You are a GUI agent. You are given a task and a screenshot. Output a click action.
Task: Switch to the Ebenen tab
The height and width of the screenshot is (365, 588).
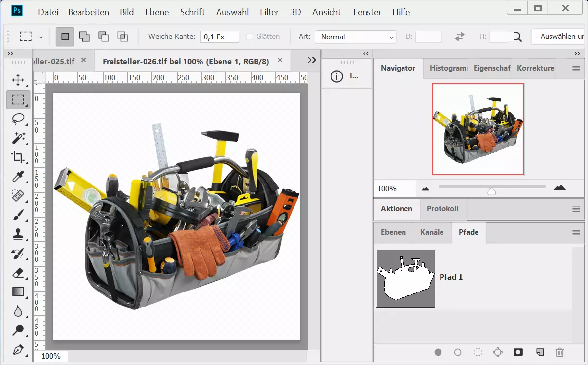coord(393,232)
